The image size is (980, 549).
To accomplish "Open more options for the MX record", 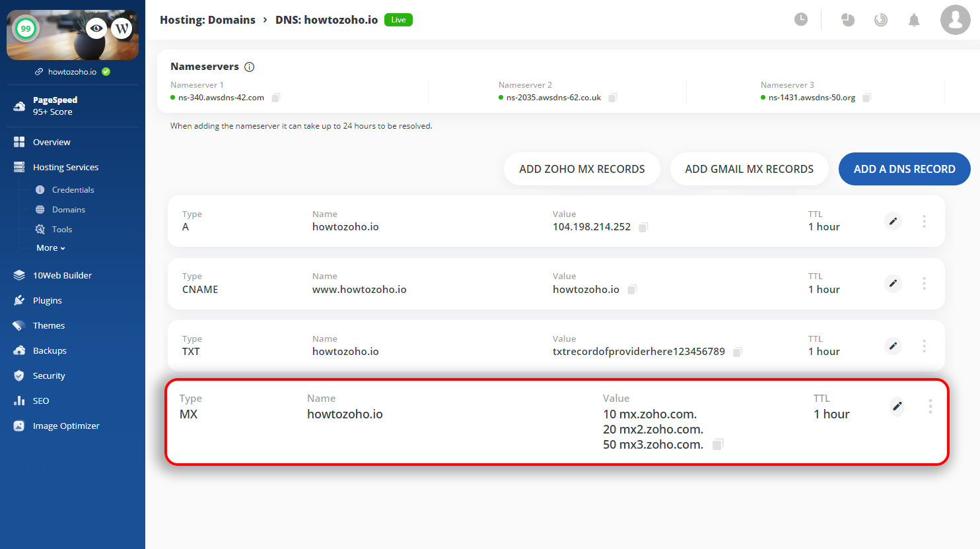I will click(930, 406).
